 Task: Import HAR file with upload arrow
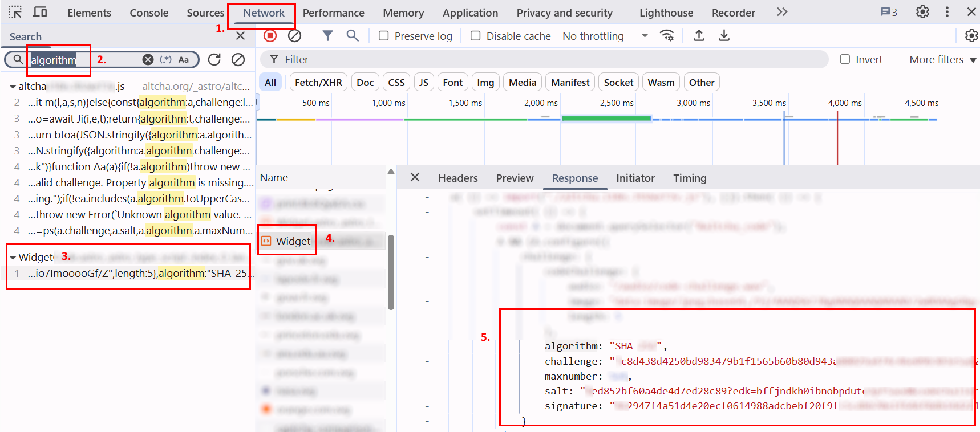click(699, 36)
